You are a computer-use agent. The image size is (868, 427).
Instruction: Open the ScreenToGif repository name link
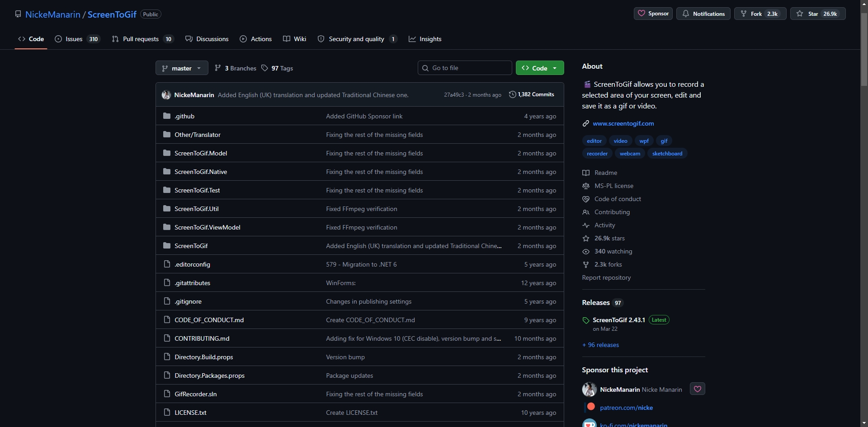112,14
